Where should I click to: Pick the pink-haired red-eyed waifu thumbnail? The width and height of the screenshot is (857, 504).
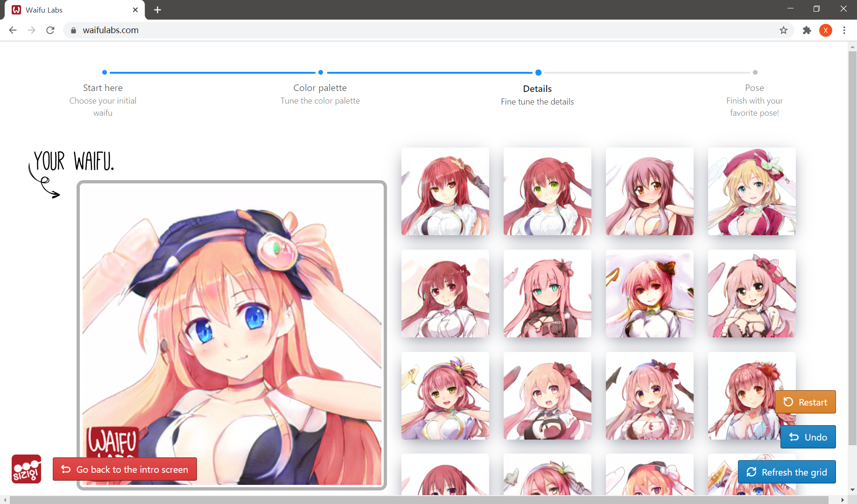tap(650, 294)
